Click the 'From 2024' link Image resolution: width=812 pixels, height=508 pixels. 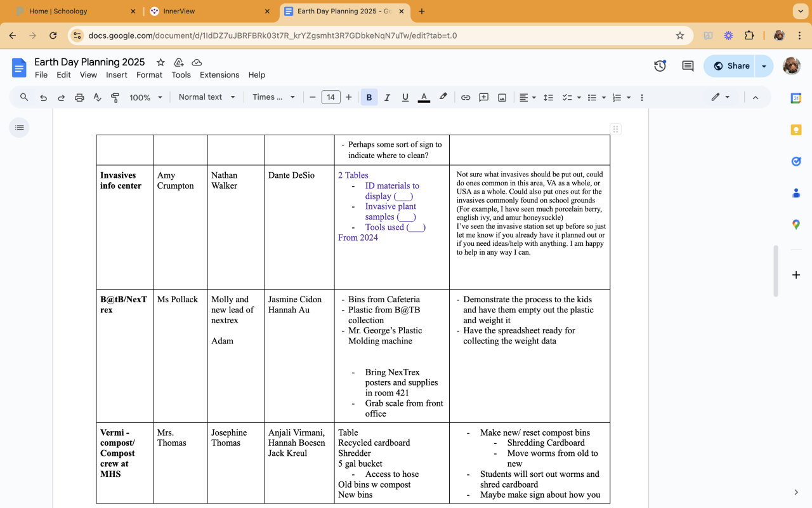(358, 237)
